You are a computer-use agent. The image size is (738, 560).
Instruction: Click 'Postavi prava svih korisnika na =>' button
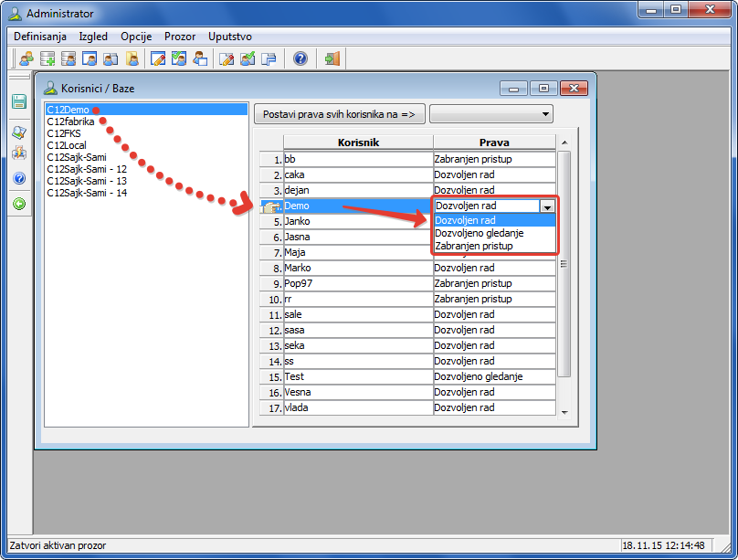coord(340,114)
